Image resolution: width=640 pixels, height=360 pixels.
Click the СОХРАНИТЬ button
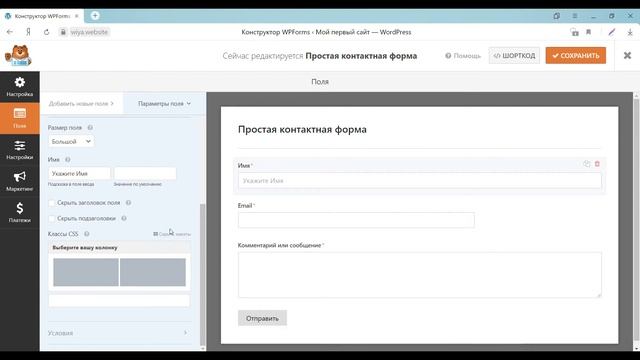click(576, 56)
